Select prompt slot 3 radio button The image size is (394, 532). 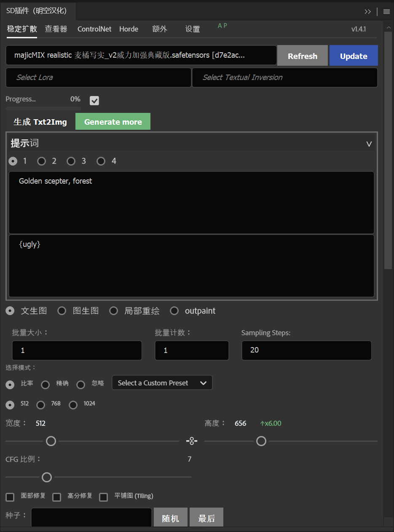point(71,161)
